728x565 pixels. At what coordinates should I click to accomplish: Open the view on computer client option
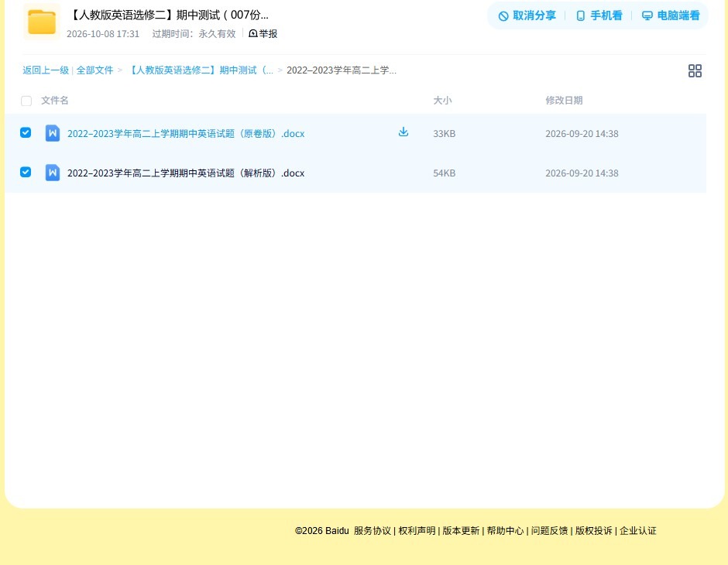[671, 15]
